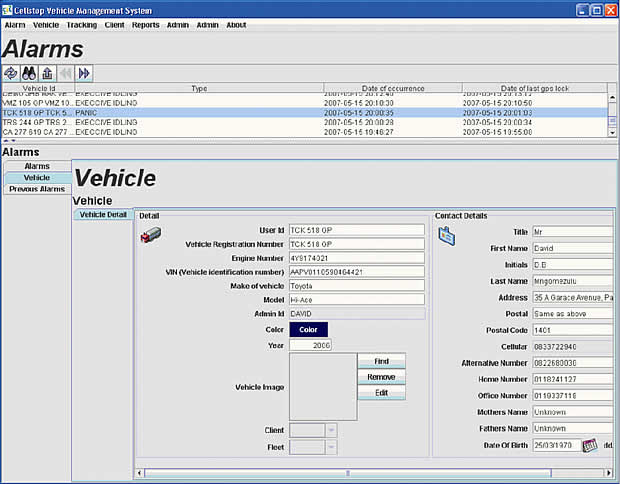This screenshot has height=484, width=620.
Task: Sort by the Vehicle Id column header
Action: tap(39, 88)
